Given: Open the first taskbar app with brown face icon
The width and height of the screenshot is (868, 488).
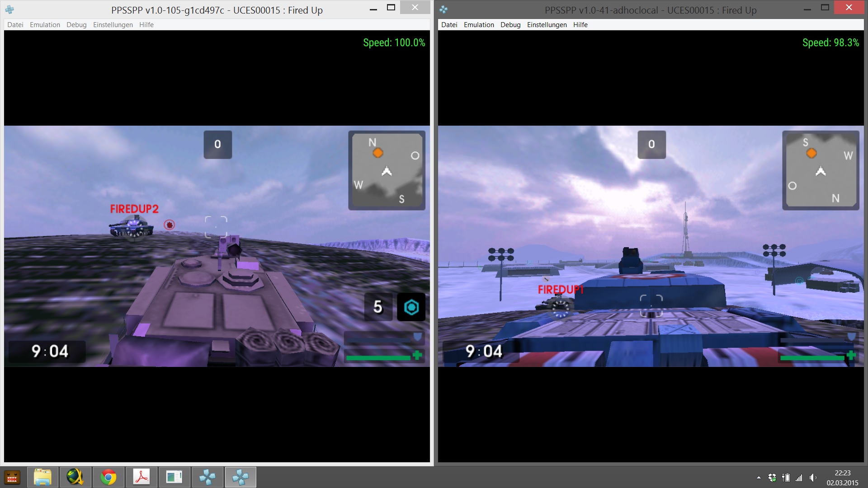Looking at the screenshot, I should tap(12, 477).
